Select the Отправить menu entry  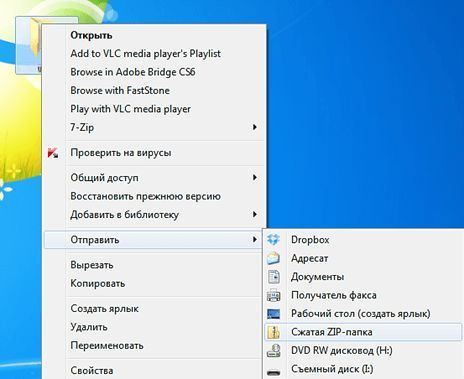[153, 240]
